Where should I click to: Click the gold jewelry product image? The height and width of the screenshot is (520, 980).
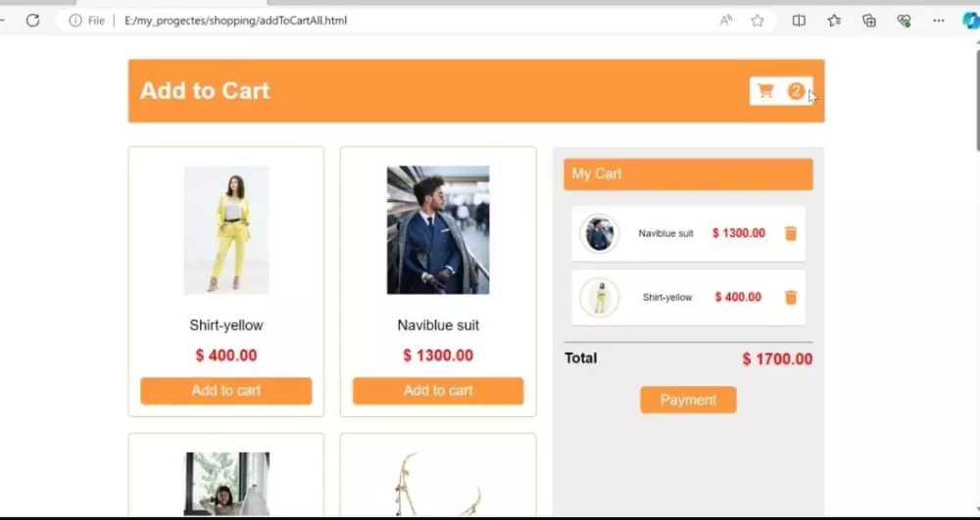click(438, 485)
